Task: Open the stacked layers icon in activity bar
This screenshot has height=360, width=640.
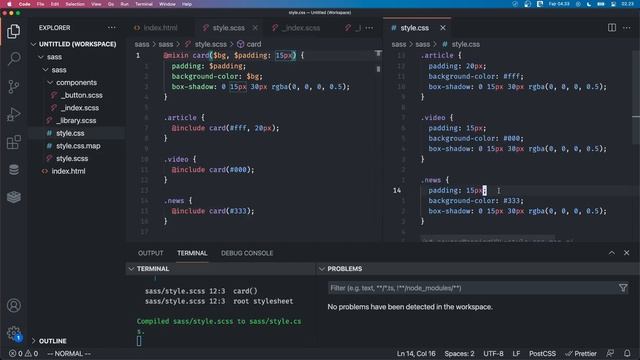Action: click(13, 197)
